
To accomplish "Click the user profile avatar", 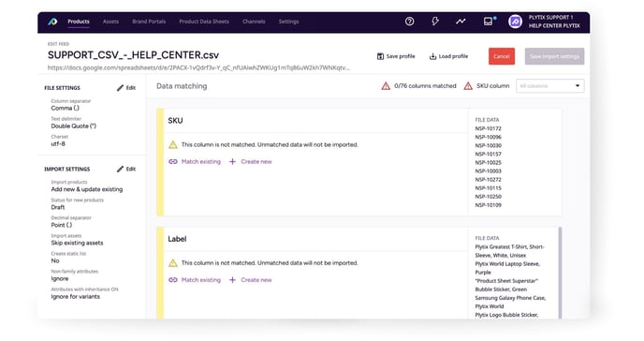I will pyautogui.click(x=515, y=22).
